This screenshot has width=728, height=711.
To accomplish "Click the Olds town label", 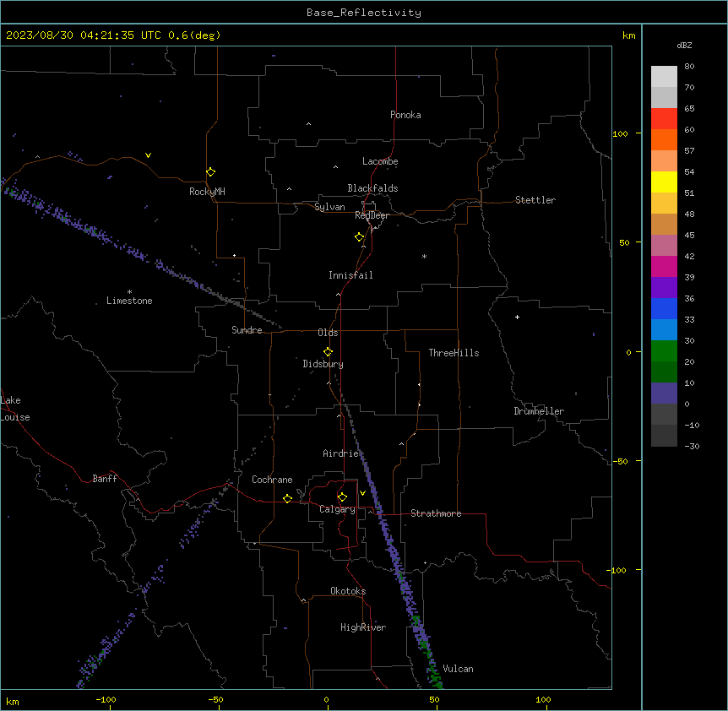I will click(328, 333).
